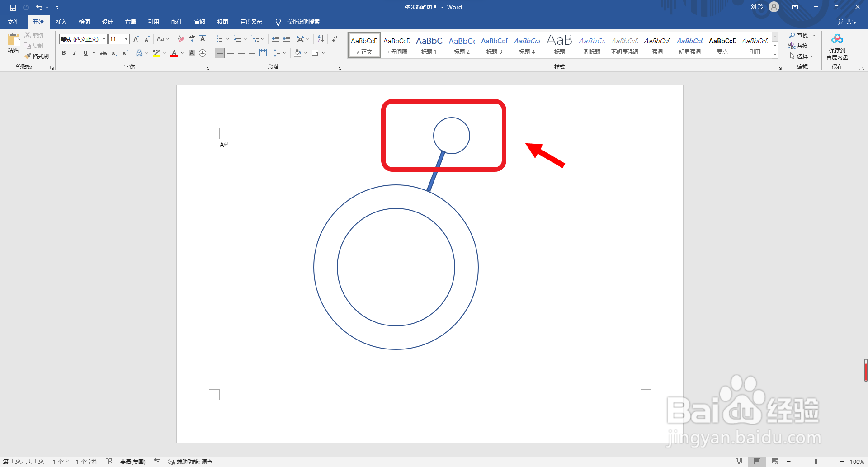Apply the Heading 1 (标题 1) style

point(429,45)
